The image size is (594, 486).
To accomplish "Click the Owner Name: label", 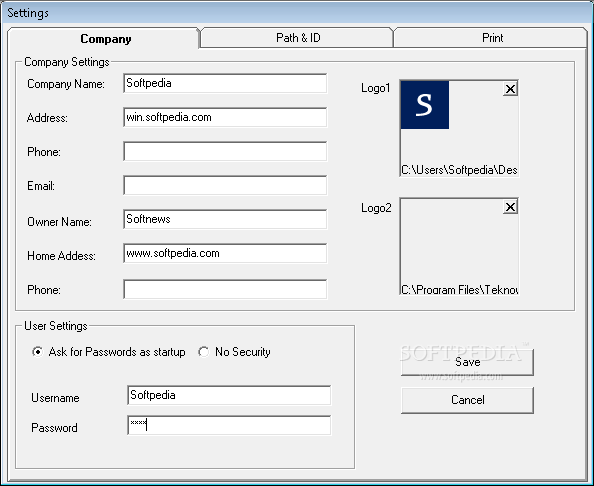I will pyautogui.click(x=59, y=222).
